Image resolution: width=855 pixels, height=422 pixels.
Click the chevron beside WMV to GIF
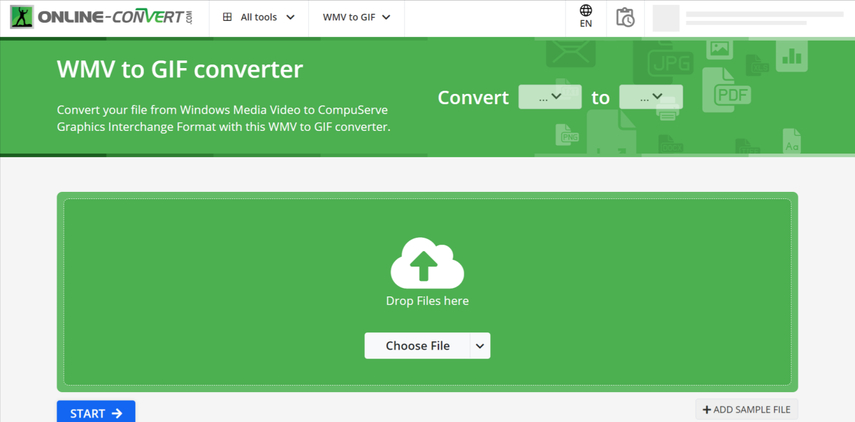[x=386, y=17]
